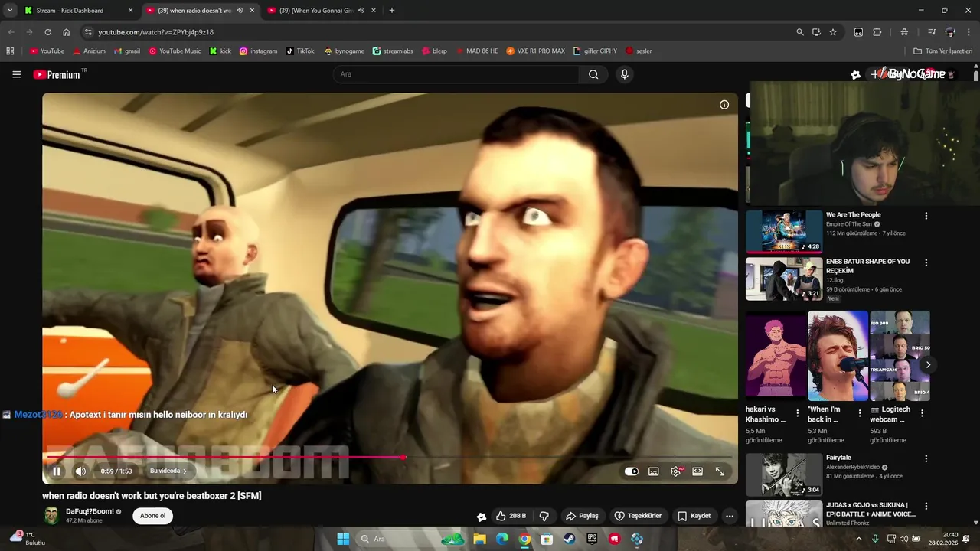This screenshot has width=980, height=551.
Task: Seek on the red video progress bar
Action: [390, 457]
